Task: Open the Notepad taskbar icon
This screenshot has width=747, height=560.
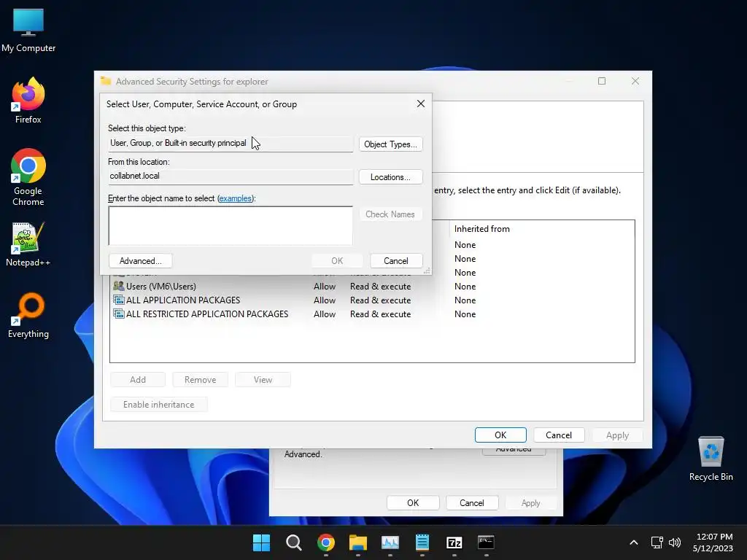Action: [422, 542]
